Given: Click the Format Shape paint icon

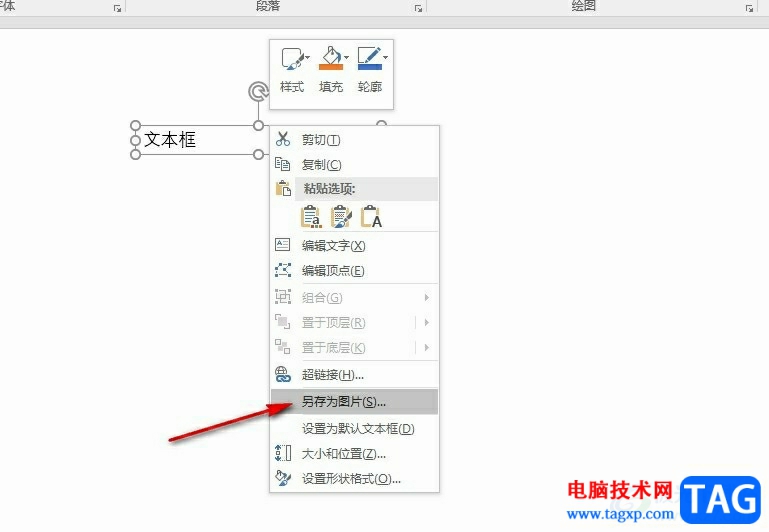Looking at the screenshot, I should (282, 478).
